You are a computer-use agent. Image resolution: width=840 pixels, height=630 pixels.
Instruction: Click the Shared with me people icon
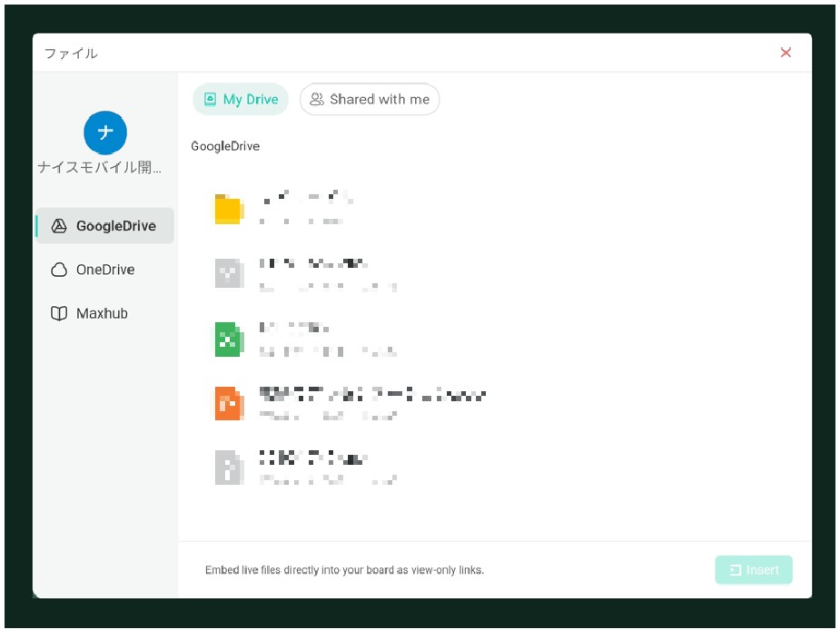(x=317, y=99)
